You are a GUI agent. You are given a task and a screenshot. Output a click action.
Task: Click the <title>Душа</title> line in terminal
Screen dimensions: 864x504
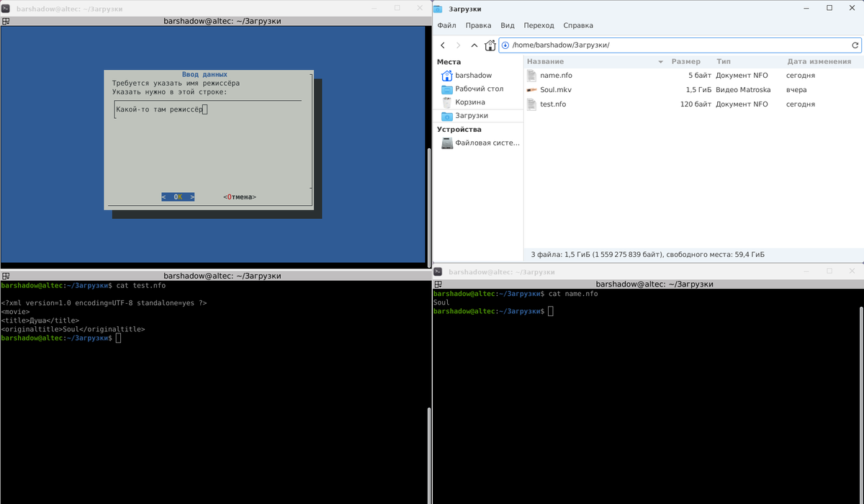click(x=40, y=320)
